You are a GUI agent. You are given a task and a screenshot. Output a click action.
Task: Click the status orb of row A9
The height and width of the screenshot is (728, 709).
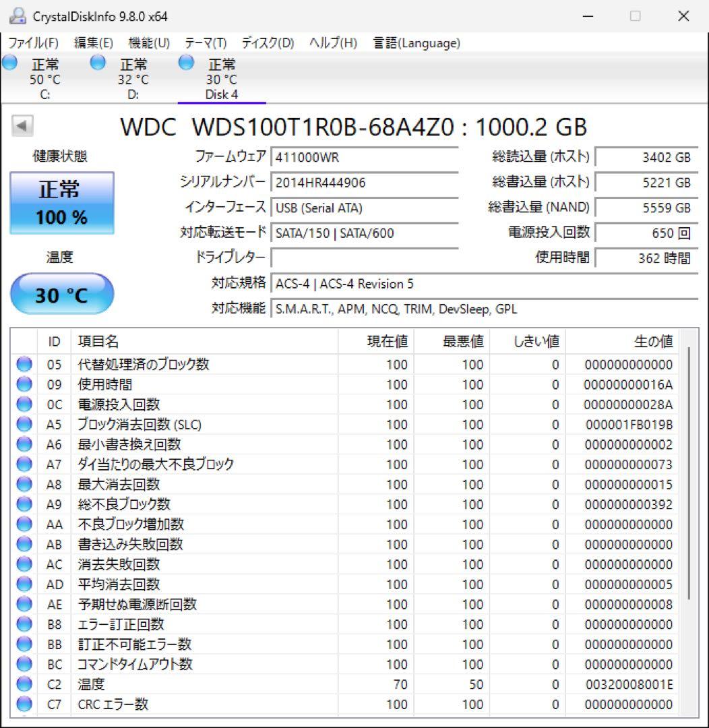click(24, 504)
